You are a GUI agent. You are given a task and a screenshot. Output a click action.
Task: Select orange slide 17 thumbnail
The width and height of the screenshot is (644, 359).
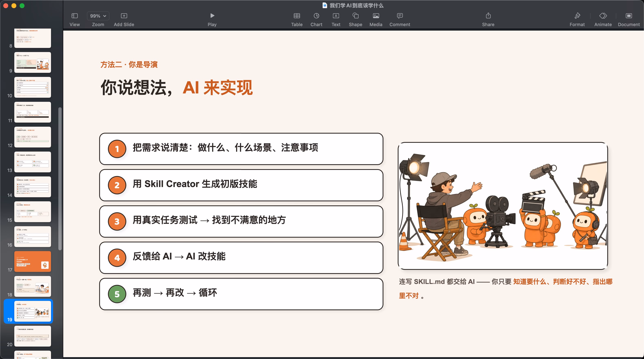click(x=32, y=261)
